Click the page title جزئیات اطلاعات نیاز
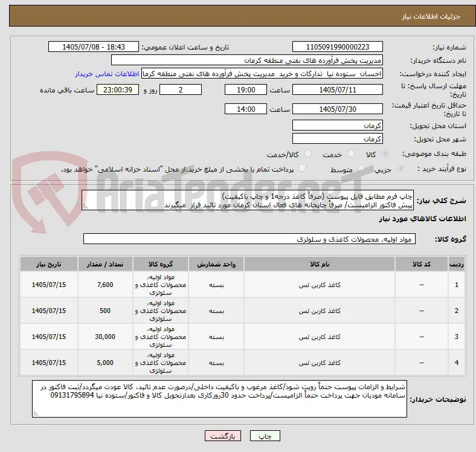Screen dimensions: 476x452 (431, 16)
